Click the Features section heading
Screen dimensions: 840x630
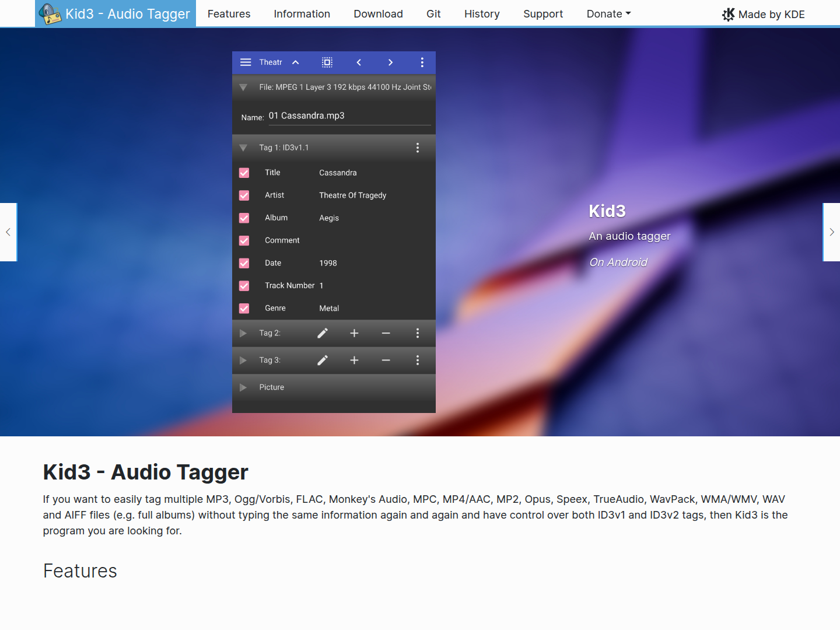click(80, 571)
